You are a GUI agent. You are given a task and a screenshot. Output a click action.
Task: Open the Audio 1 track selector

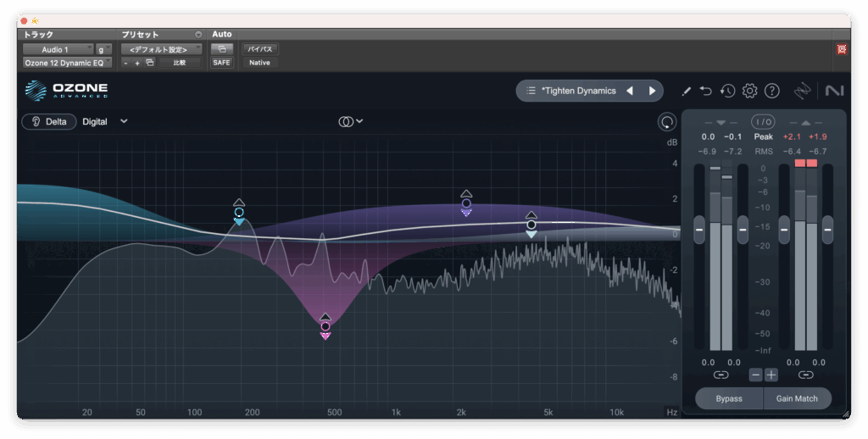pyautogui.click(x=56, y=50)
